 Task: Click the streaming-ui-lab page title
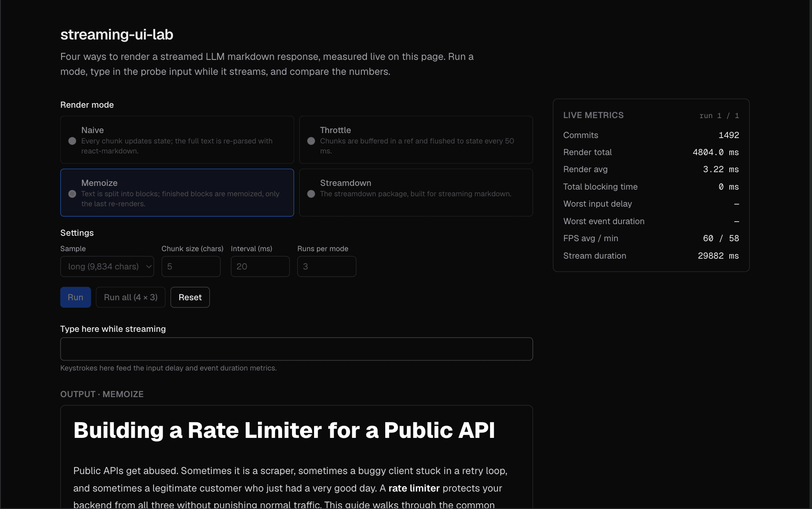tap(117, 35)
